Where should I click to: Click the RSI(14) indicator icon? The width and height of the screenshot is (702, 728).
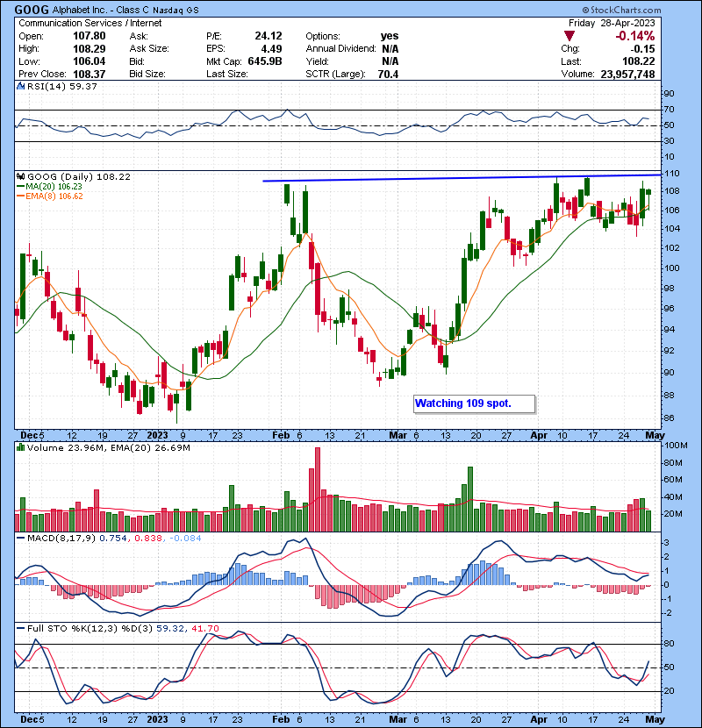(x=20, y=86)
